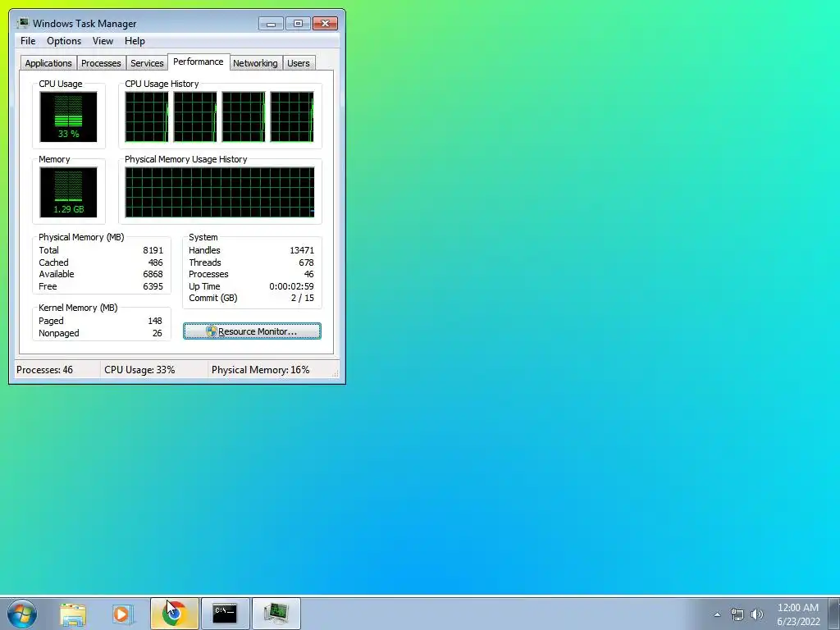Click the CPU Usage 33 % gauge

tap(69, 116)
